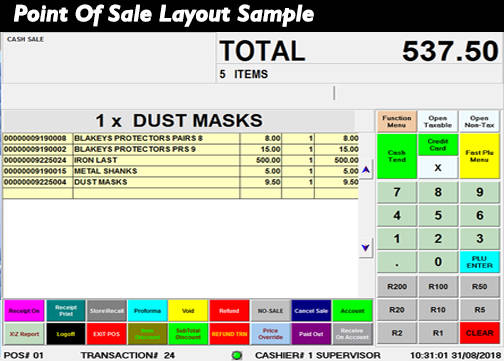Toggle the Receipt On button

[x=24, y=311]
